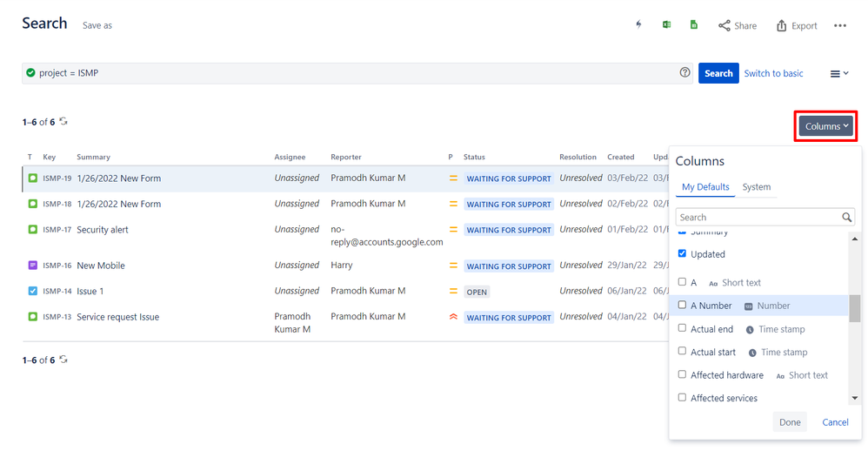Click the magnifier icon in column search
Image resolution: width=868 pixels, height=471 pixels.
846,218
